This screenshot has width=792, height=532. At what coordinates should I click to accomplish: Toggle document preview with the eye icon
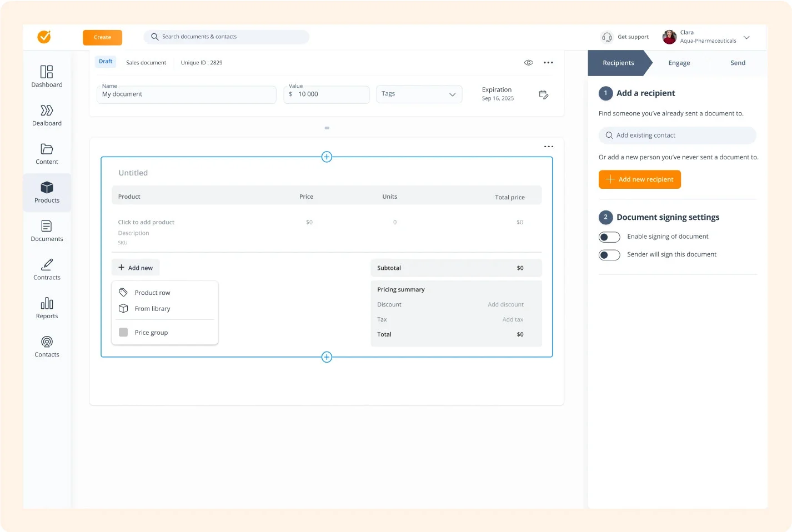528,62
